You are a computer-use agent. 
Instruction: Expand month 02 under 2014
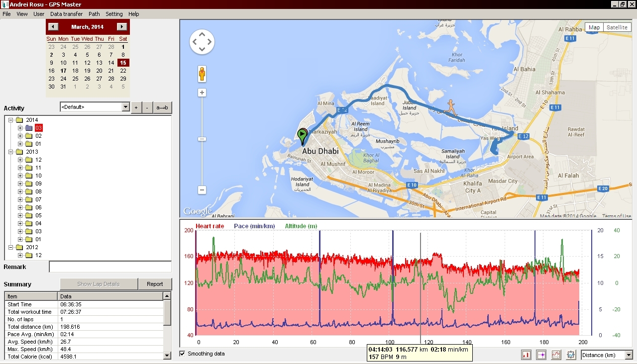coord(20,136)
